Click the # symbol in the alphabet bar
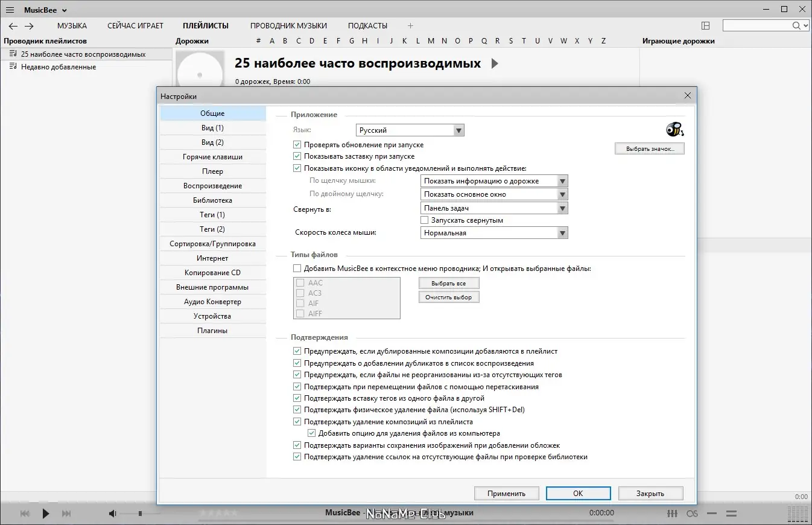The height and width of the screenshot is (525, 812). 259,41
